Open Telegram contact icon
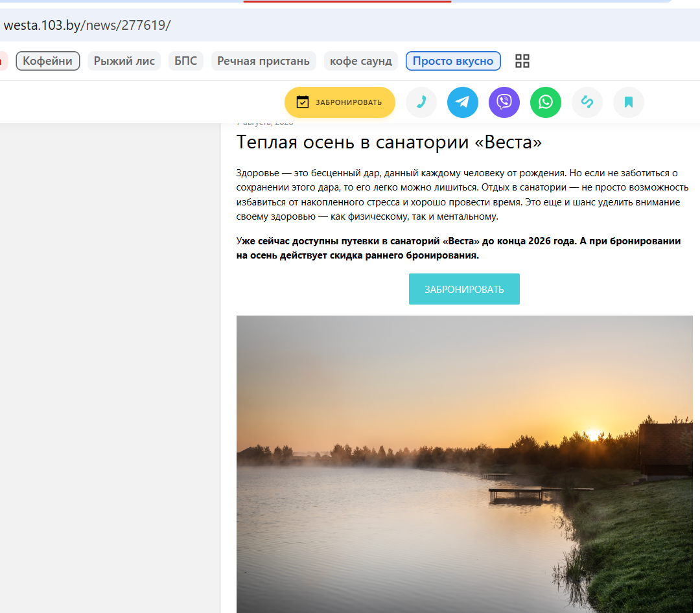This screenshot has height=613, width=700. 463,102
